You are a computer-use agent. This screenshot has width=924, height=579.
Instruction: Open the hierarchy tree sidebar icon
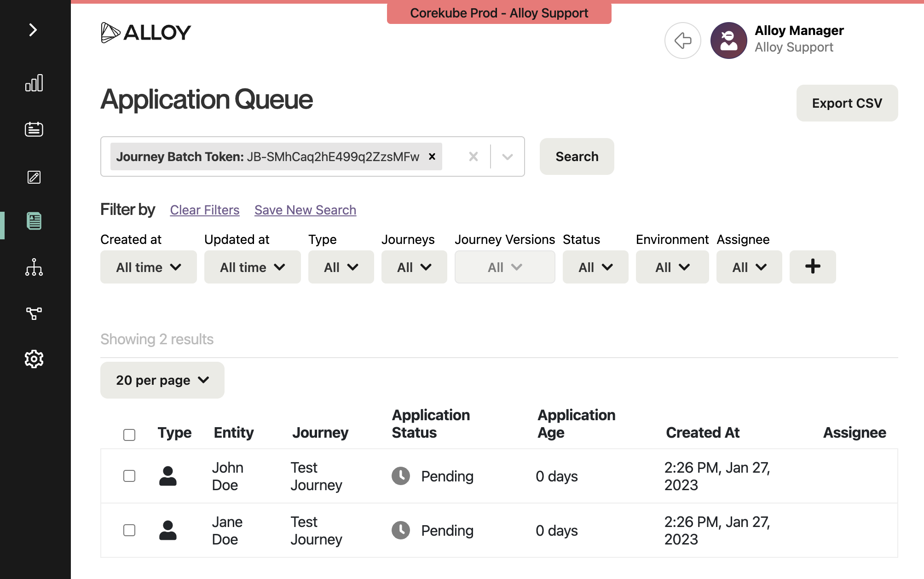click(34, 267)
